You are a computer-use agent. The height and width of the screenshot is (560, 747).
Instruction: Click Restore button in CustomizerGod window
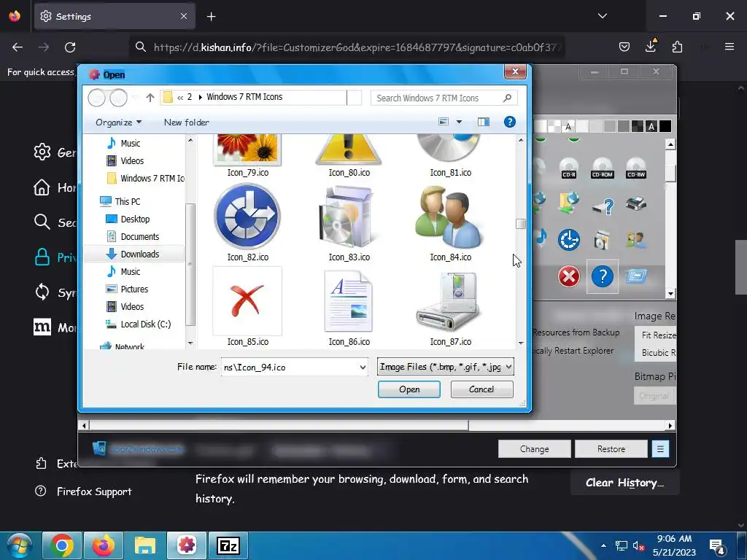pyautogui.click(x=611, y=449)
